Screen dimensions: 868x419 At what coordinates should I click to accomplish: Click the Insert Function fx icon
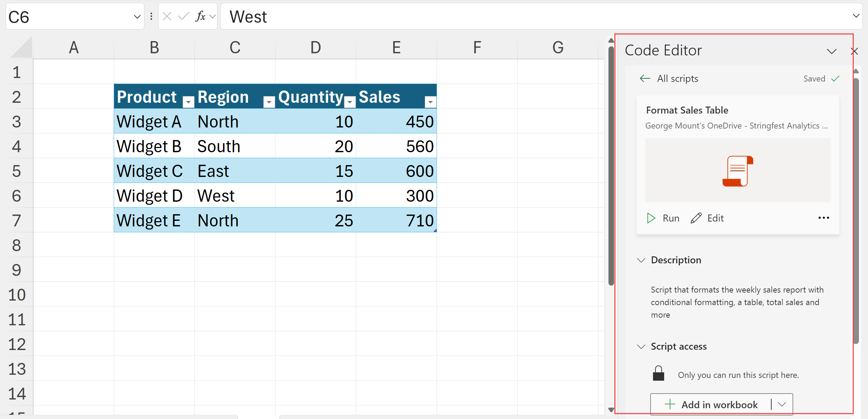(201, 16)
